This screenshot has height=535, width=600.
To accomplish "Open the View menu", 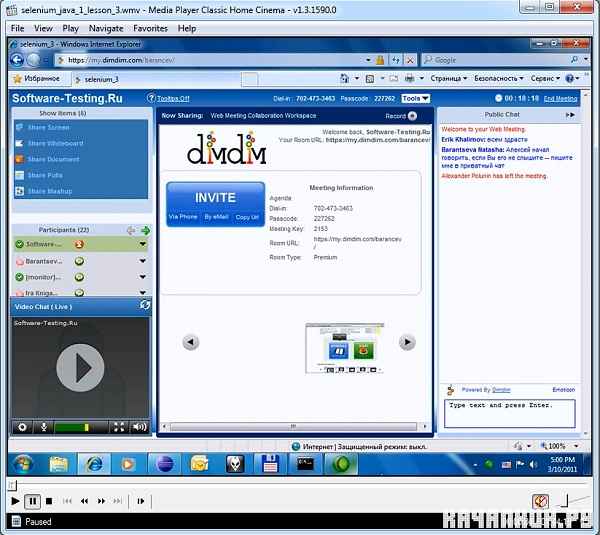I will pos(43,28).
